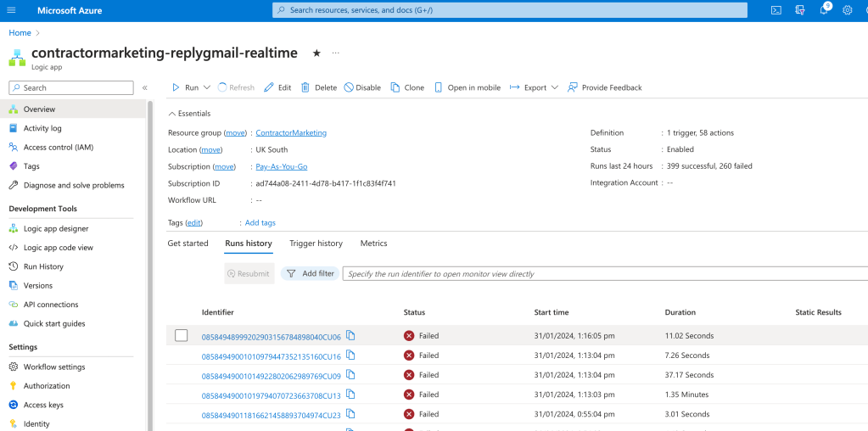Viewport: 868px width, 431px height.
Task: Open portal settings gear
Action: (x=847, y=10)
